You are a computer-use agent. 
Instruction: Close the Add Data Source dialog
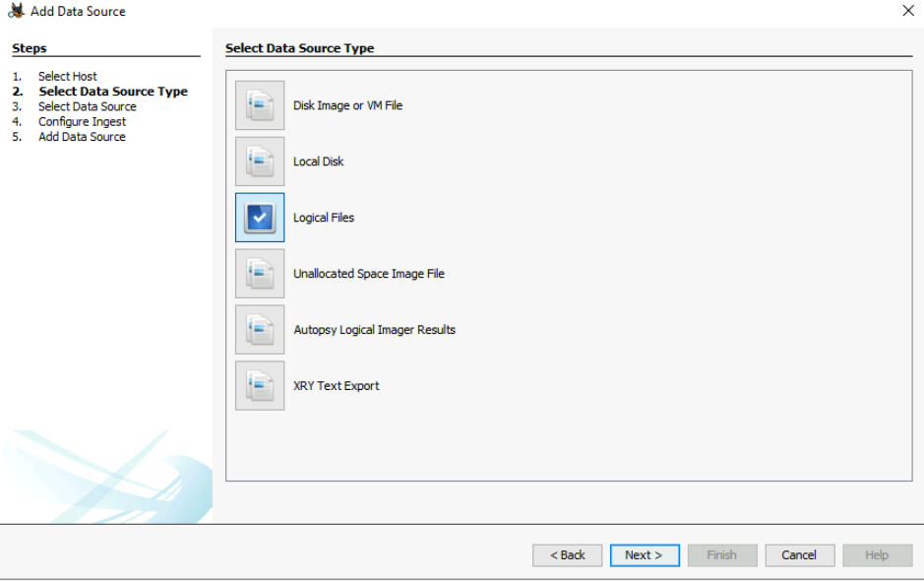pyautogui.click(x=907, y=11)
